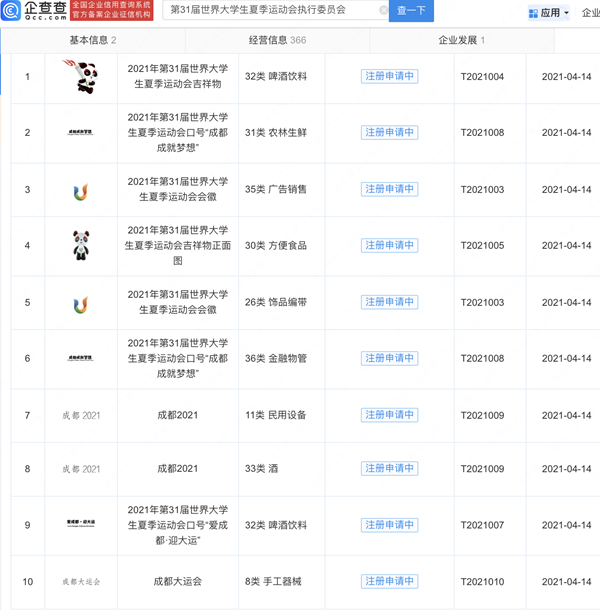Click the row 10 成都大运会 trademark logo
This screenshot has height=610, width=600.
tap(80, 581)
